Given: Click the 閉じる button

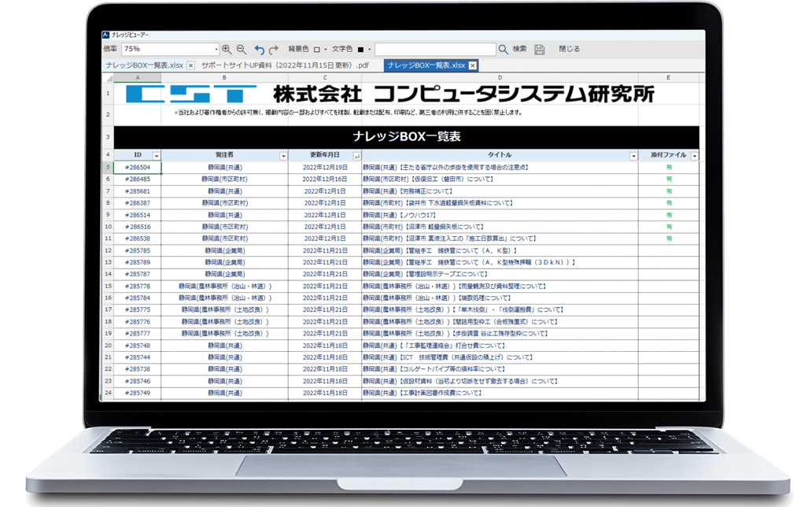Looking at the screenshot, I should [569, 49].
